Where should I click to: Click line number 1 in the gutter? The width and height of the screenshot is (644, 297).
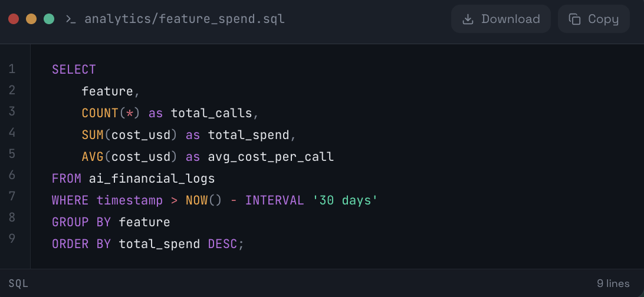click(12, 69)
